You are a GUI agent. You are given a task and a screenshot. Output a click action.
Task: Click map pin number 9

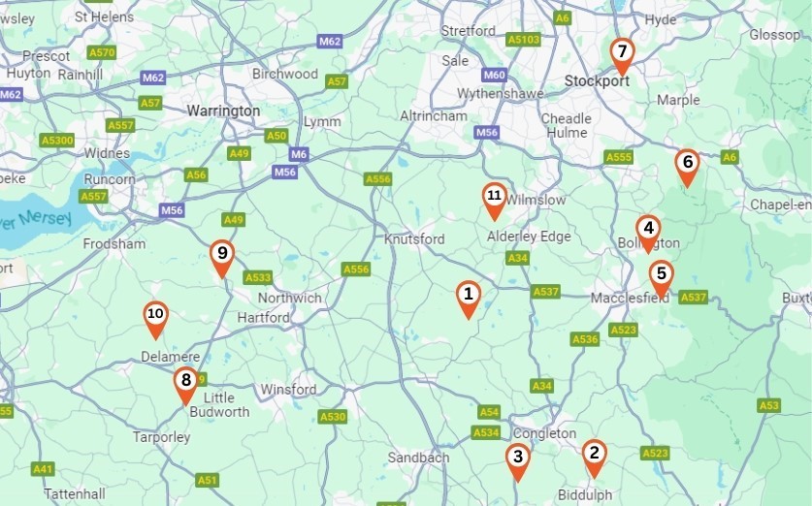tap(222, 259)
